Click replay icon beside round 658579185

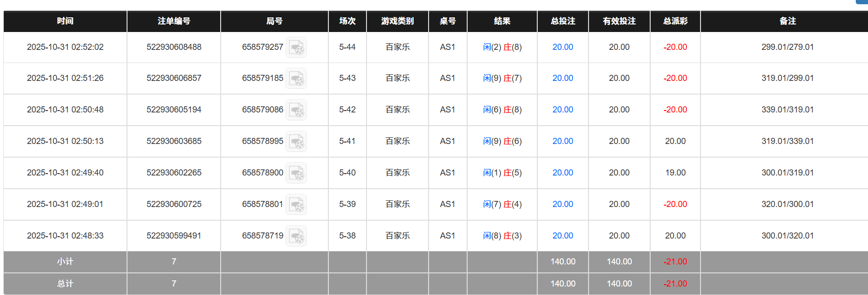coord(296,79)
